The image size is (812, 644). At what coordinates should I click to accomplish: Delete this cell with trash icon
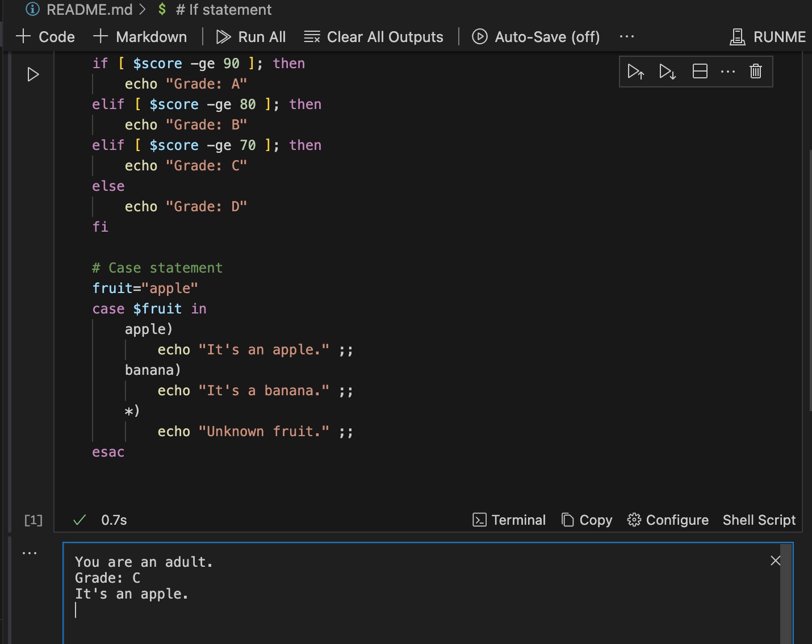(755, 72)
